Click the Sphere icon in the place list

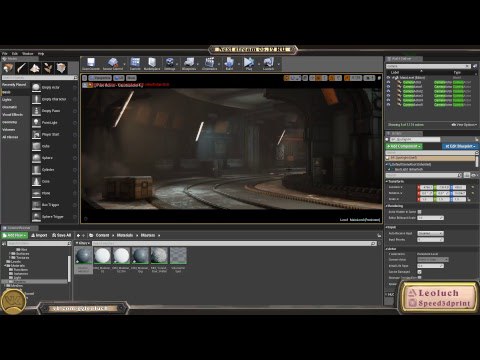[36, 158]
